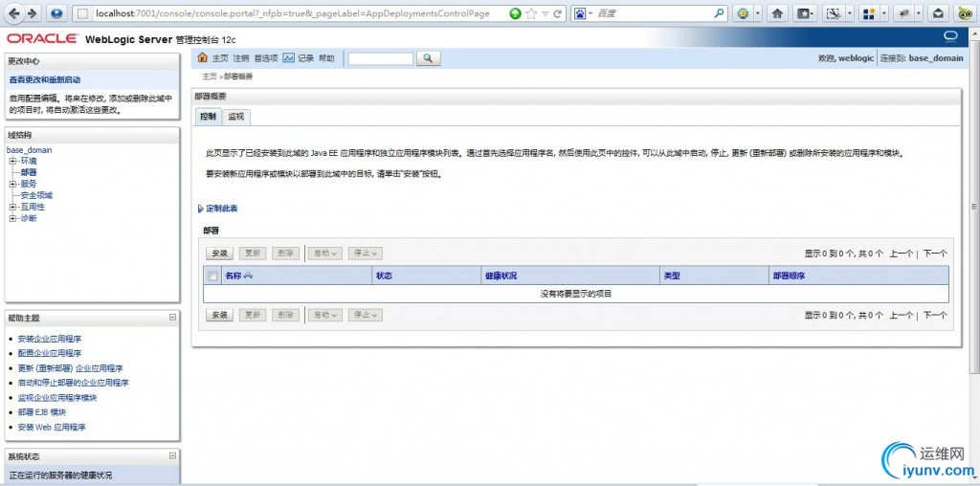Click the 类型 column header
Viewport: 980px width, 486px height.
(x=672, y=276)
